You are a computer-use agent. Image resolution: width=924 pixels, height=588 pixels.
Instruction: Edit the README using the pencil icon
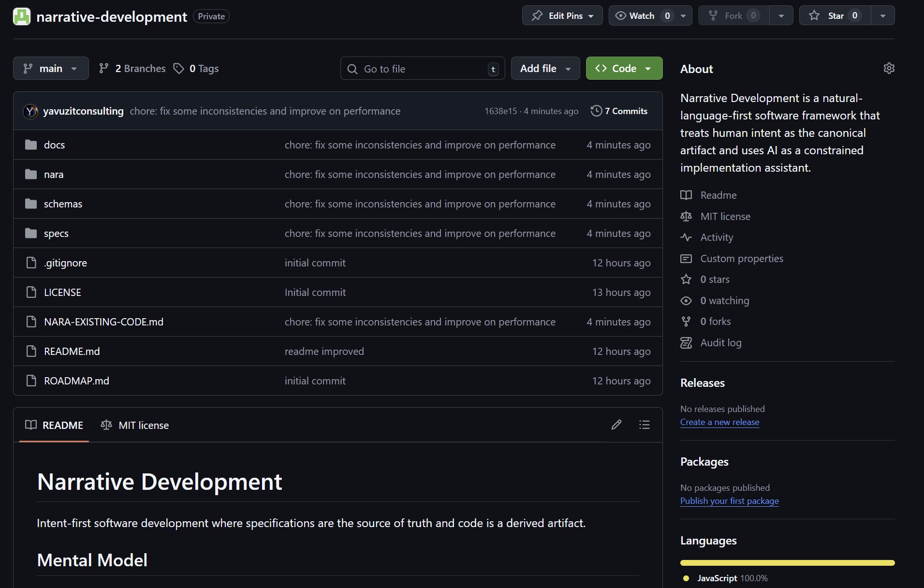[x=616, y=425]
